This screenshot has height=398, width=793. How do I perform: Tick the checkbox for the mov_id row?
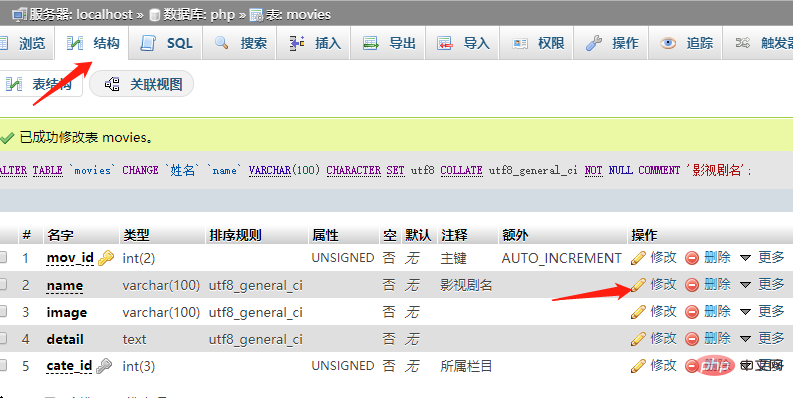pyautogui.click(x=3, y=257)
